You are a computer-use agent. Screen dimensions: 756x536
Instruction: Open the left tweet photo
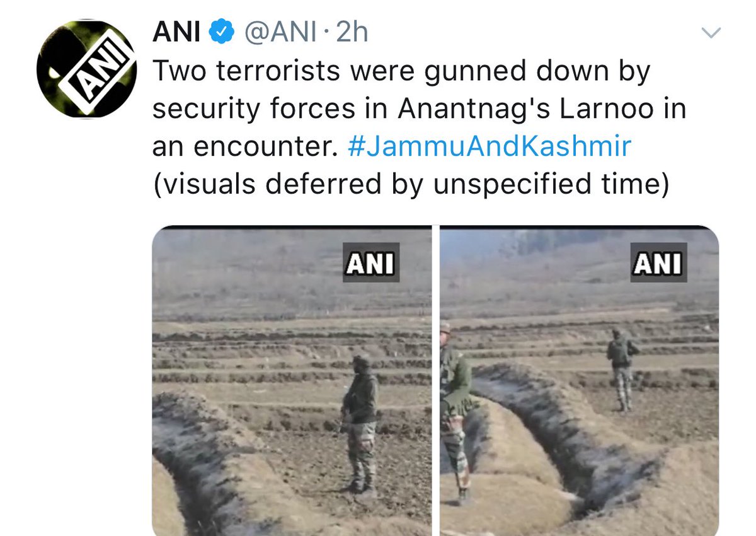tap(292, 381)
